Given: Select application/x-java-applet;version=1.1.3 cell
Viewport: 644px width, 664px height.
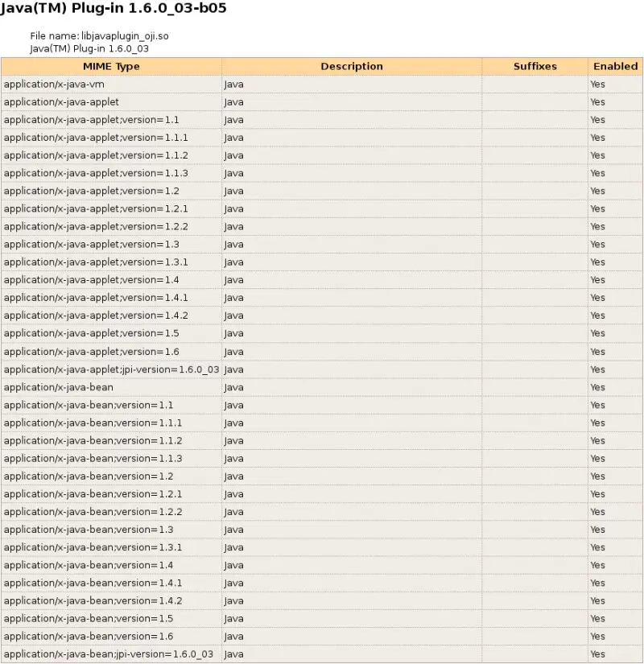Looking at the screenshot, I should coord(111,173).
